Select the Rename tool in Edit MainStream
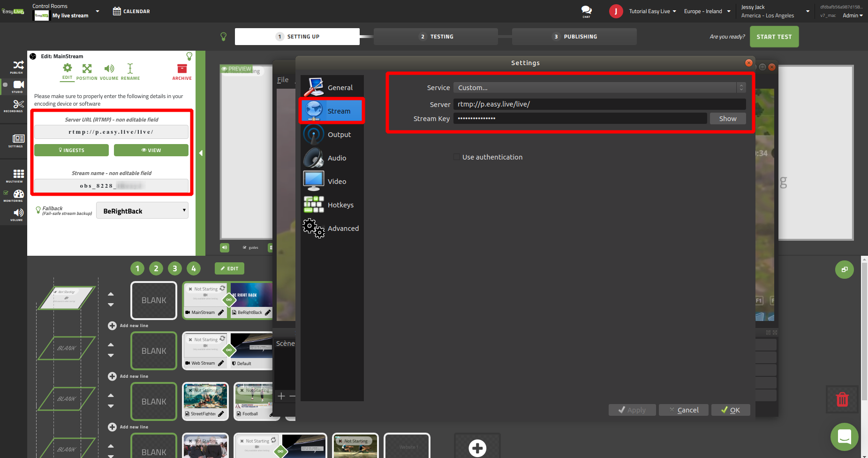Viewport: 868px width, 458px height. click(x=130, y=72)
